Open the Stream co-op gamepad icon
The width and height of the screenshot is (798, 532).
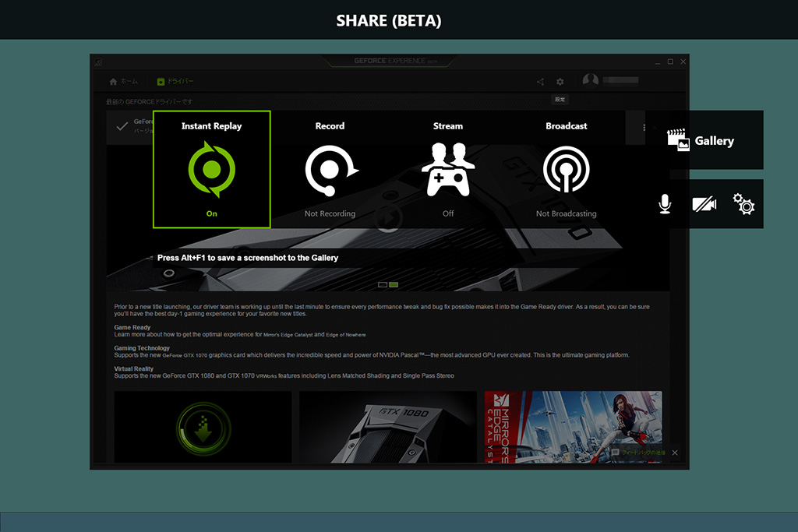[448, 169]
